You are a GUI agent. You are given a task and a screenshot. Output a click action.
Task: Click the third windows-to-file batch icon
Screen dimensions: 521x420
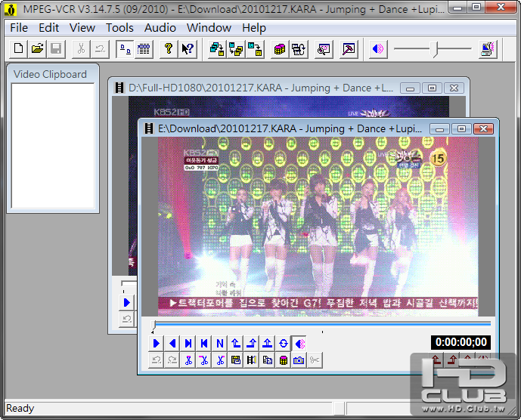click(255, 49)
